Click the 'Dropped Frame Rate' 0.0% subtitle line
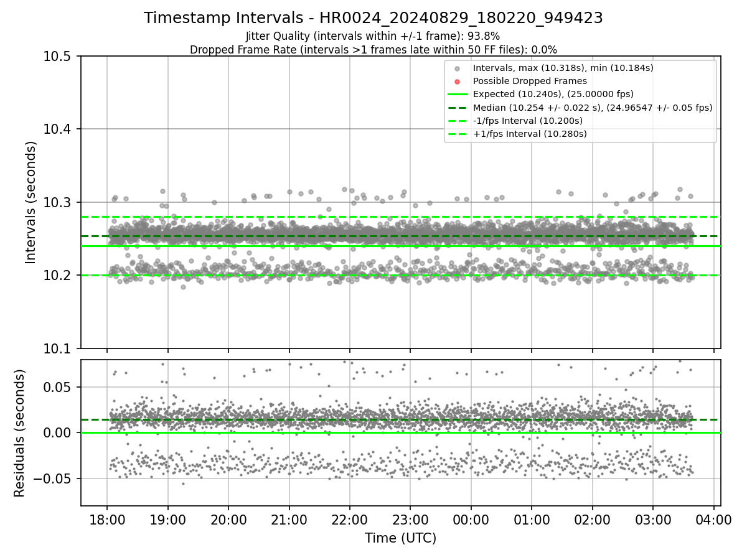The height and width of the screenshot is (560, 747). 374,49
